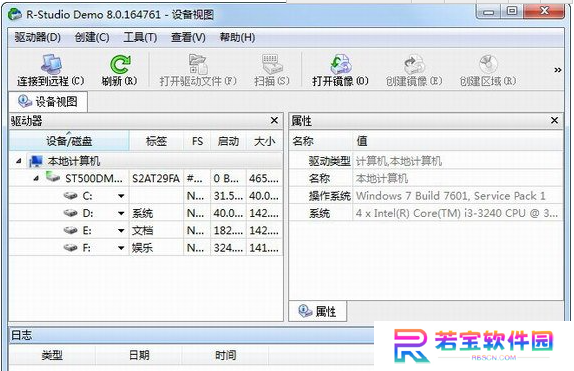Open the 驱动器(D) menu
Image resolution: width=574 pixels, height=371 pixels.
(x=38, y=37)
